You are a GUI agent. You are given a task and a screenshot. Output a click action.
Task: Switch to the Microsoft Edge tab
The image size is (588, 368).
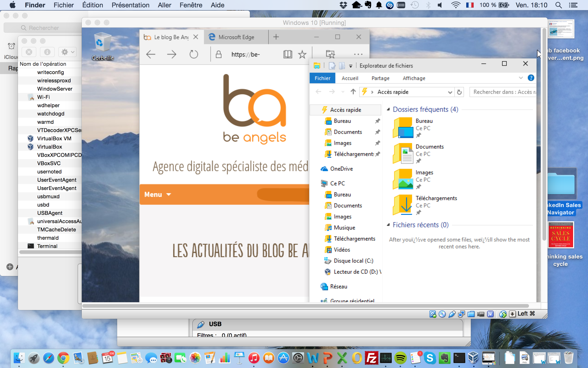[236, 37]
